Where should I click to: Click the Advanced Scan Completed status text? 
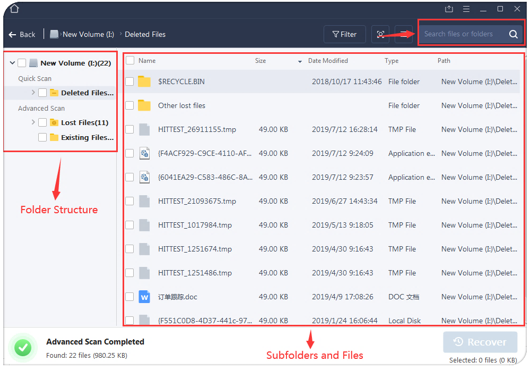point(95,342)
